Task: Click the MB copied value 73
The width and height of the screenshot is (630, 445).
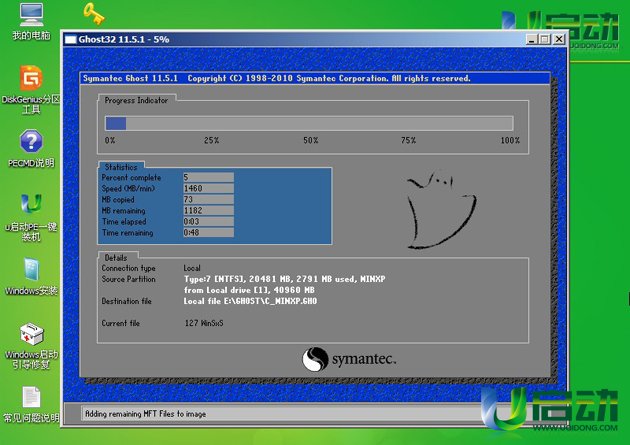Action: click(x=209, y=199)
